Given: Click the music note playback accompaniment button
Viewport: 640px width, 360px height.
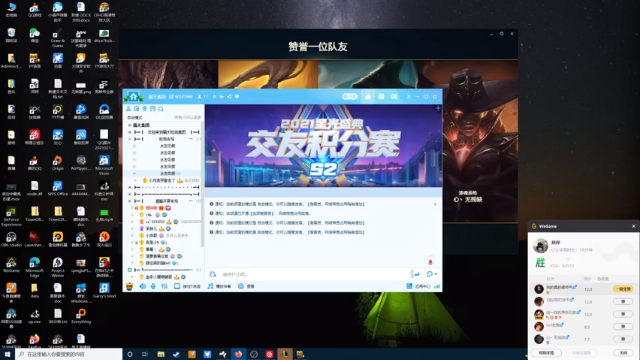Looking at the screenshot, I should 219,286.
